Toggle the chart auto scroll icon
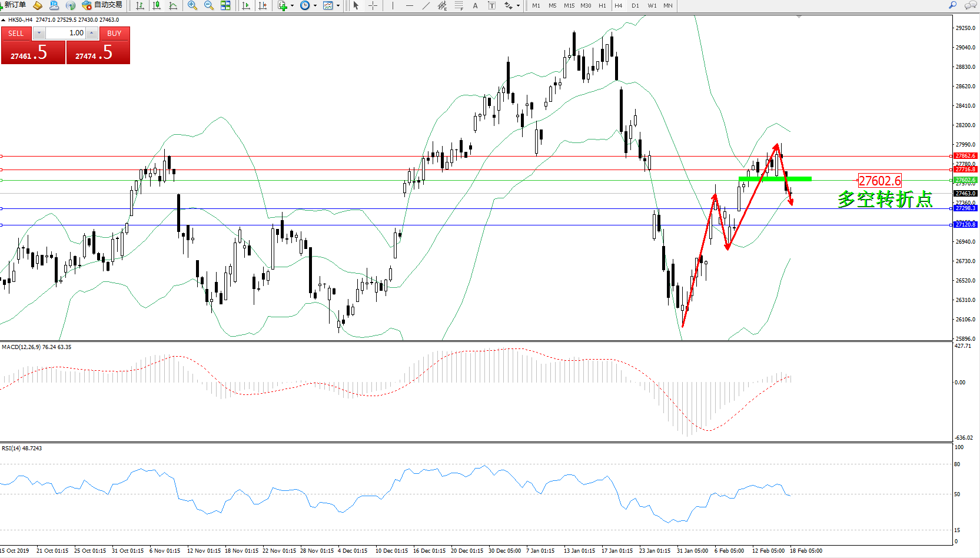 [246, 5]
